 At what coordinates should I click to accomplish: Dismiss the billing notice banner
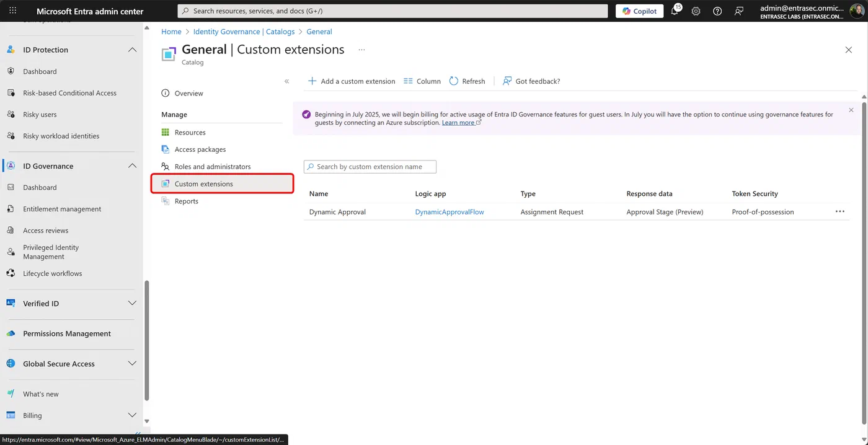[851, 110]
